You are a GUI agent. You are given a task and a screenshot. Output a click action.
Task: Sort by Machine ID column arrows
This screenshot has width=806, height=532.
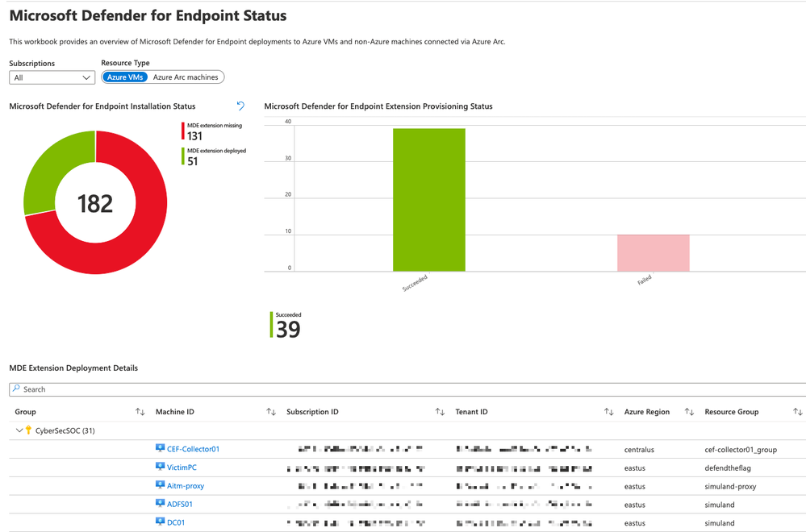click(x=271, y=412)
